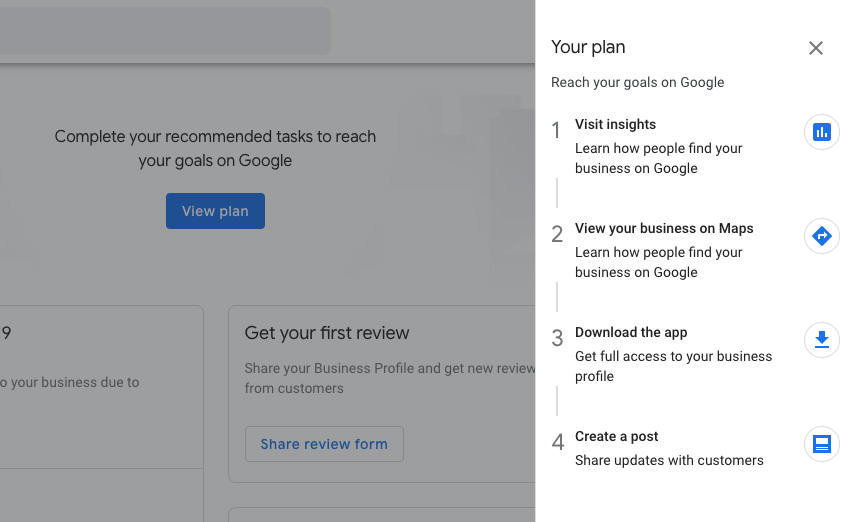Click the Share review form button
The image size is (853, 522).
click(324, 444)
